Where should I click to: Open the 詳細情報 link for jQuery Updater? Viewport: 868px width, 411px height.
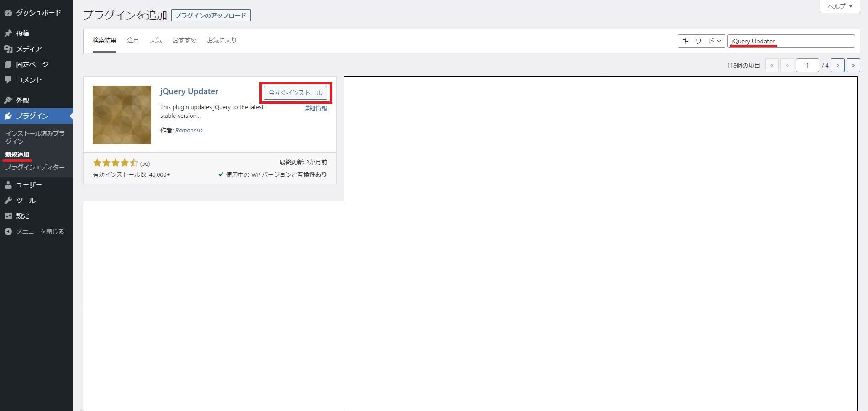(x=314, y=109)
